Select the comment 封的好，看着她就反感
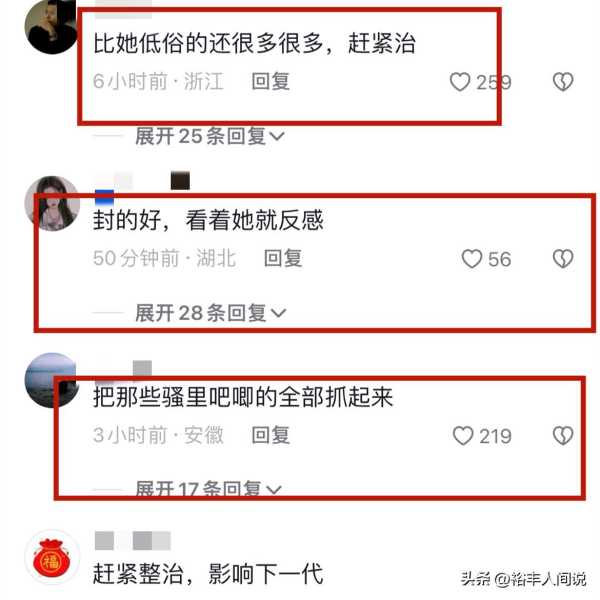600x600 pixels. (208, 220)
